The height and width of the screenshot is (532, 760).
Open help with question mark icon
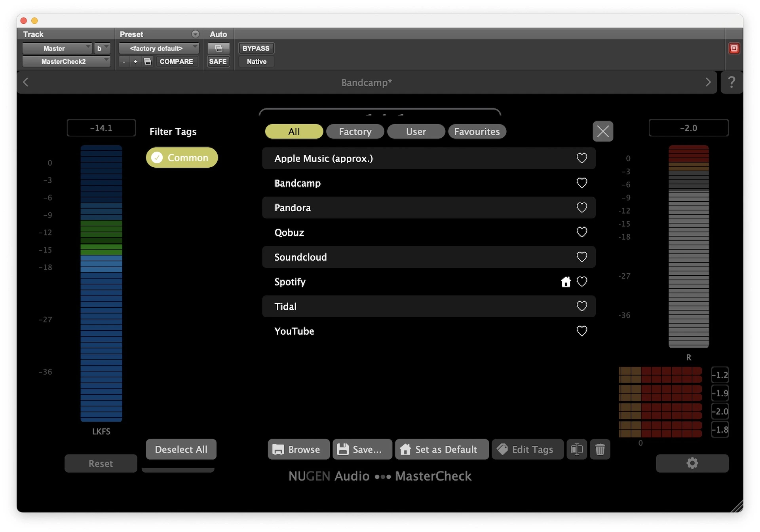pos(731,82)
